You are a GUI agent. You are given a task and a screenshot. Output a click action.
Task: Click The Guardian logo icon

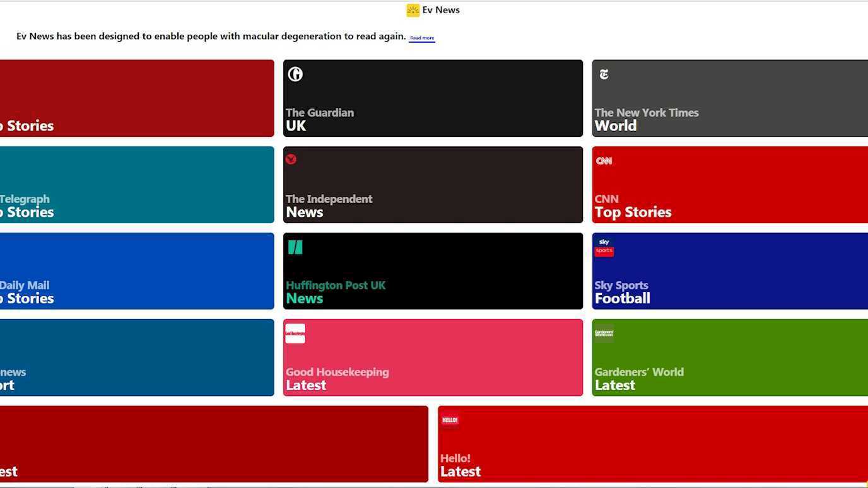coord(295,74)
